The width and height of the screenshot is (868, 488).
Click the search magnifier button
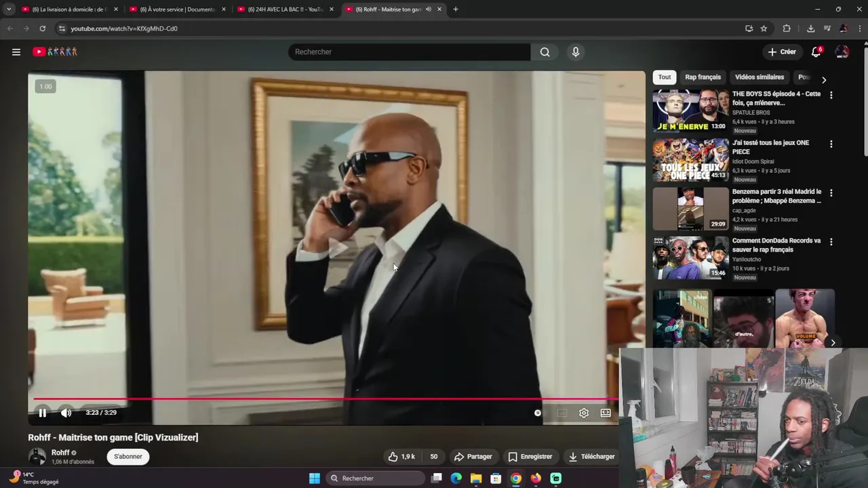coord(545,52)
